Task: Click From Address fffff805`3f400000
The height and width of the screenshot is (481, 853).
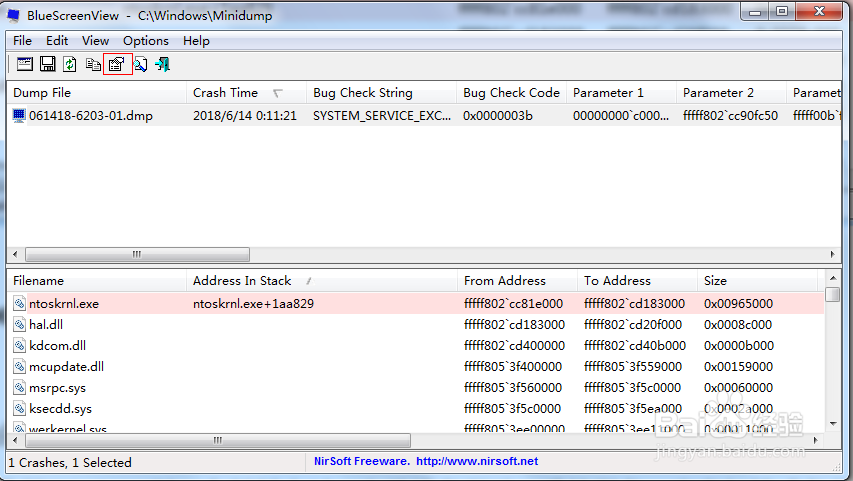Action: point(513,366)
